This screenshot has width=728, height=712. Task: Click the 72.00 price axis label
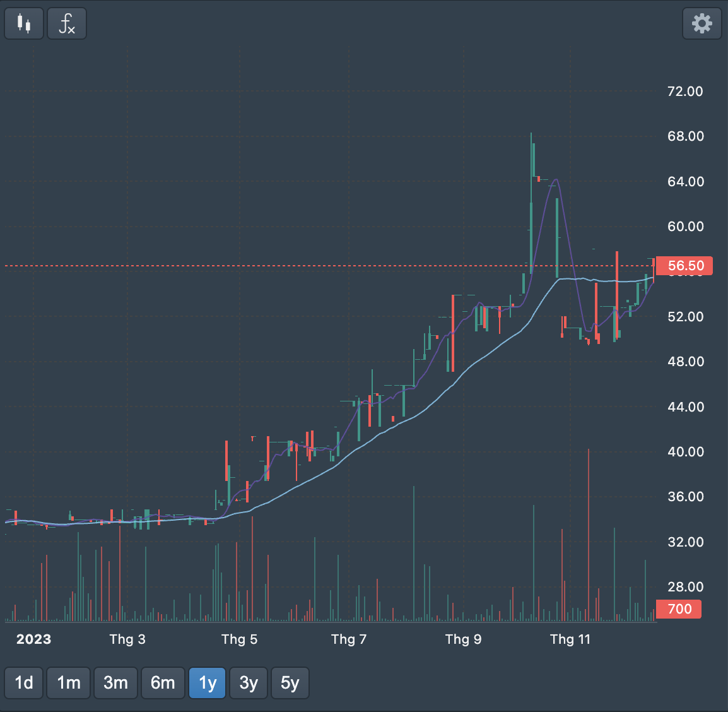click(685, 92)
